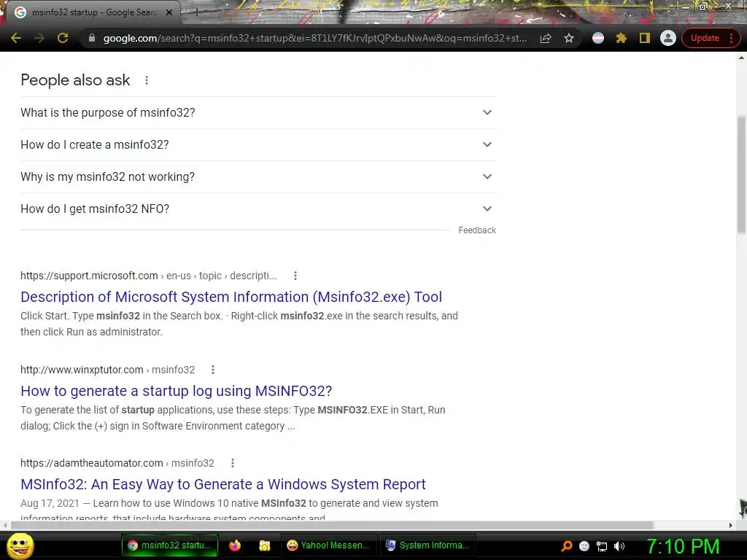Open options for adamtheautomator.com result
This screenshot has height=560, width=747.
pyautogui.click(x=233, y=463)
